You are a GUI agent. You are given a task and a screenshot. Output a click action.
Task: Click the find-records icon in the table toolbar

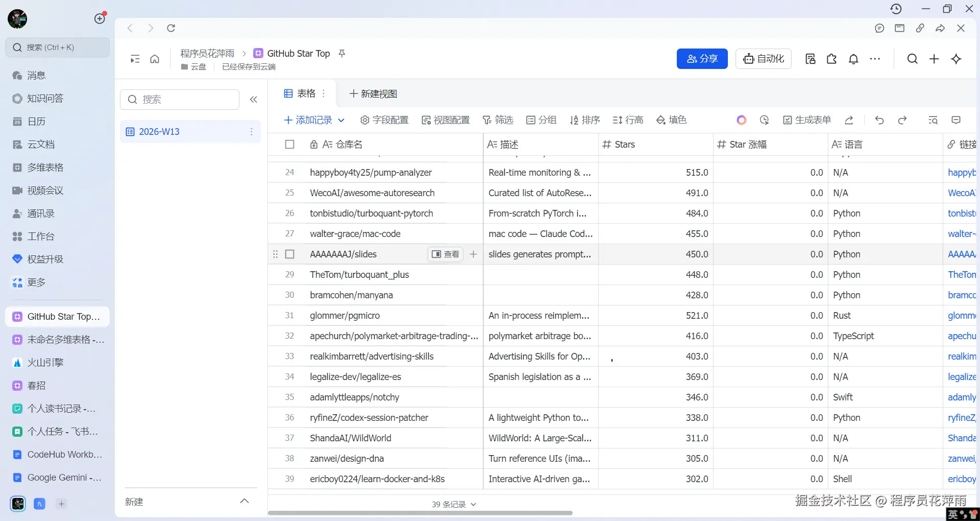pyautogui.click(x=933, y=120)
